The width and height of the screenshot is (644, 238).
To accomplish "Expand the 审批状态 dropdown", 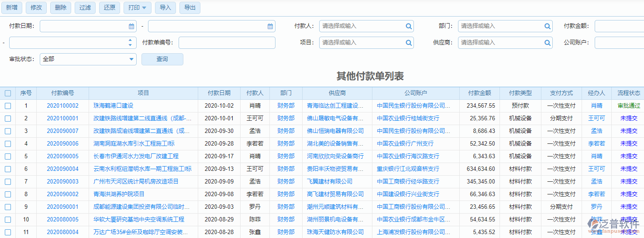I will (131, 59).
